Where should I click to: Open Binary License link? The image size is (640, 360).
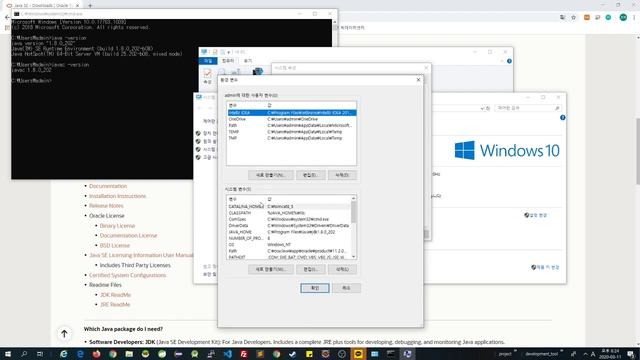point(117,226)
